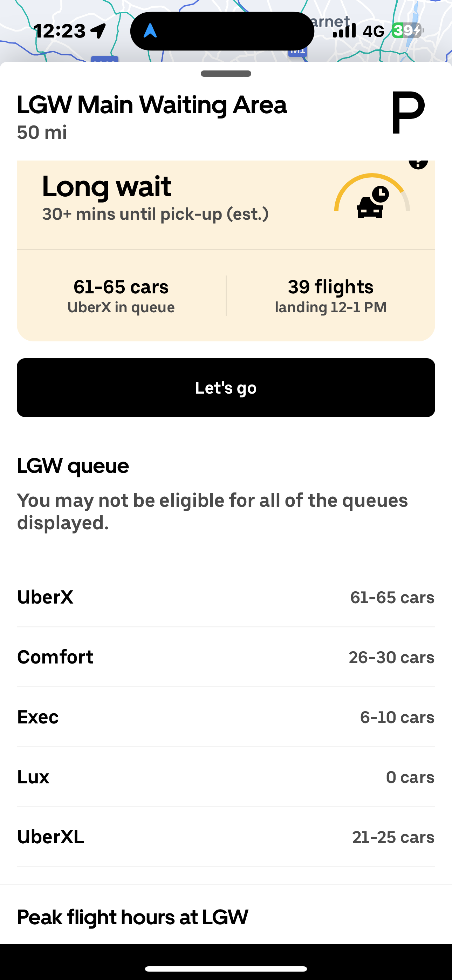Tap the 61-65 cars UberX stat
This screenshot has height=980, width=452.
pyautogui.click(x=121, y=296)
